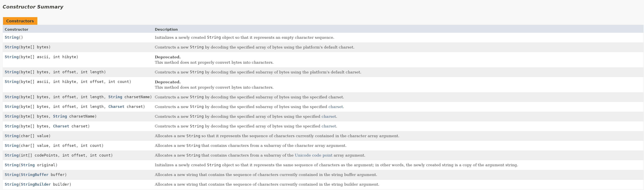
Task: Open String constructor link in StringBuffer row
Action: click(x=11, y=175)
